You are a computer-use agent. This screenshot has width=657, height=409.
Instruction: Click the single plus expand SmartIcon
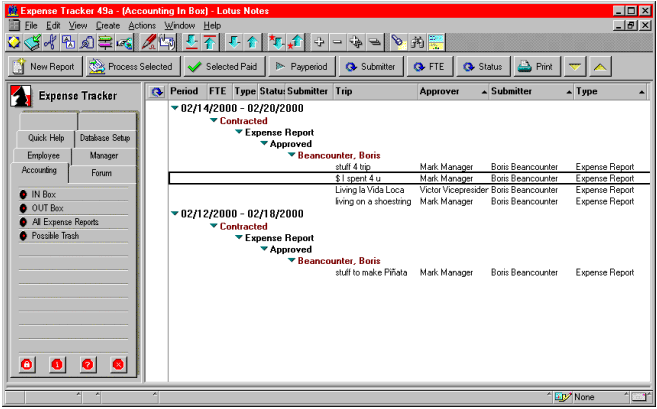tap(319, 42)
